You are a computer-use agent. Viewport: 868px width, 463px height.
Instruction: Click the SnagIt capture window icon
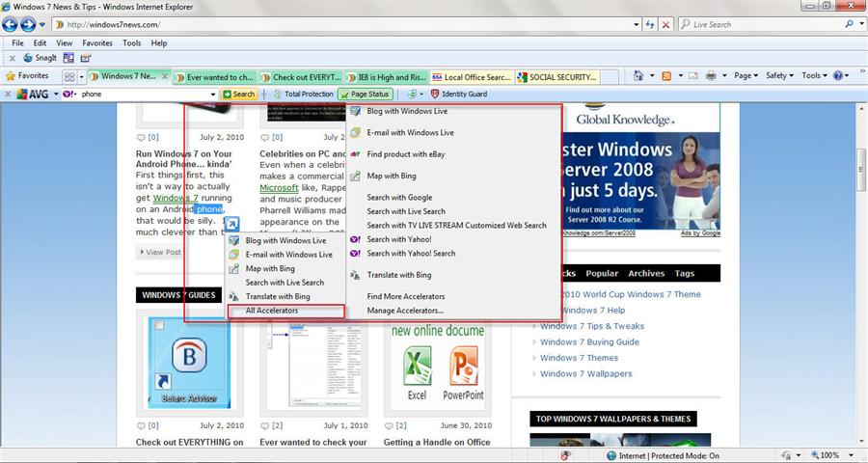tap(68, 58)
